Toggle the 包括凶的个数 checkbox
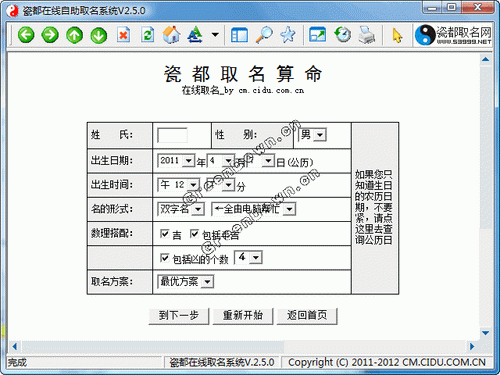This screenshot has height=375, width=500. (x=164, y=258)
